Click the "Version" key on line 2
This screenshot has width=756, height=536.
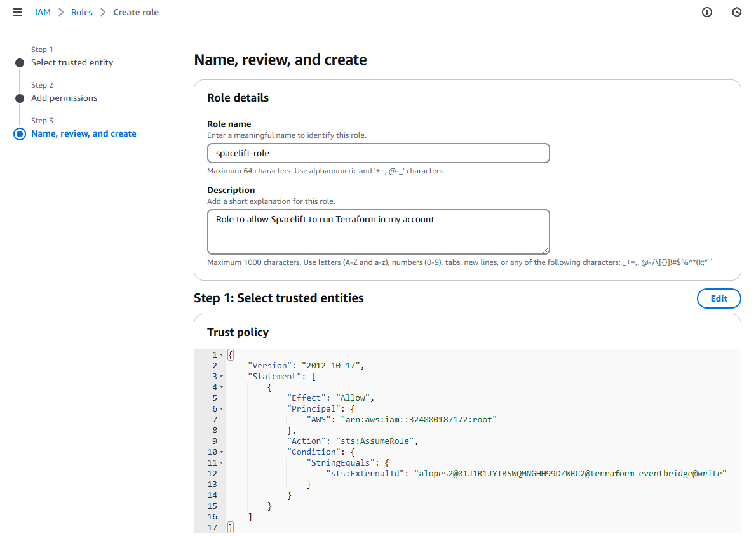click(x=270, y=365)
